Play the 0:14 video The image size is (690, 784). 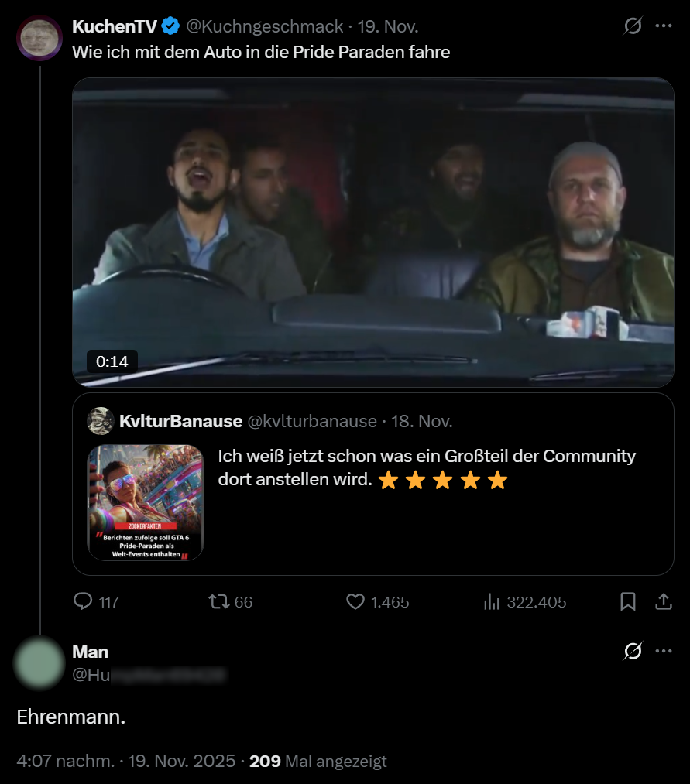point(372,232)
